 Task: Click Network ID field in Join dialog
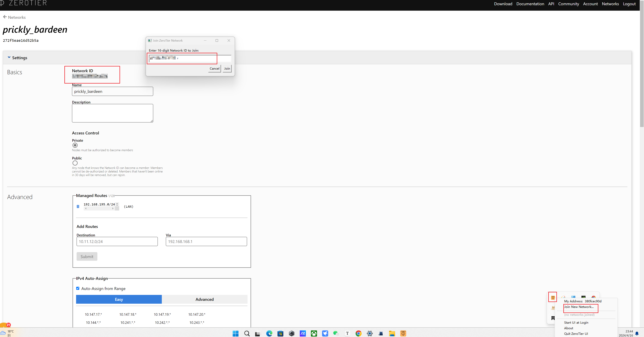point(190,58)
